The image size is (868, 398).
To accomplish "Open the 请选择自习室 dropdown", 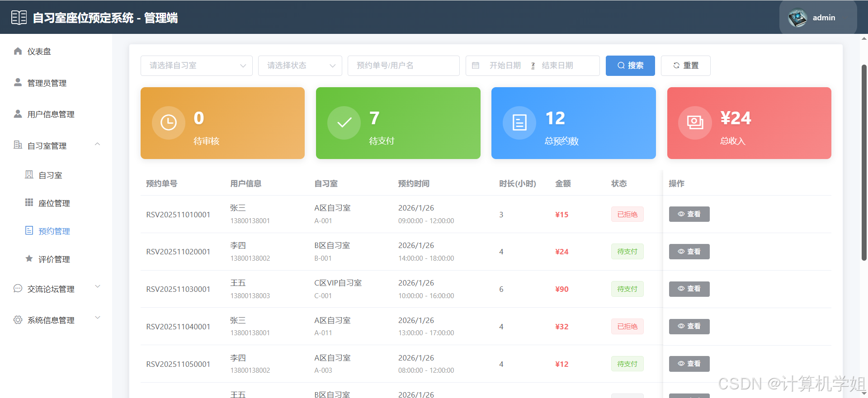I will [197, 66].
